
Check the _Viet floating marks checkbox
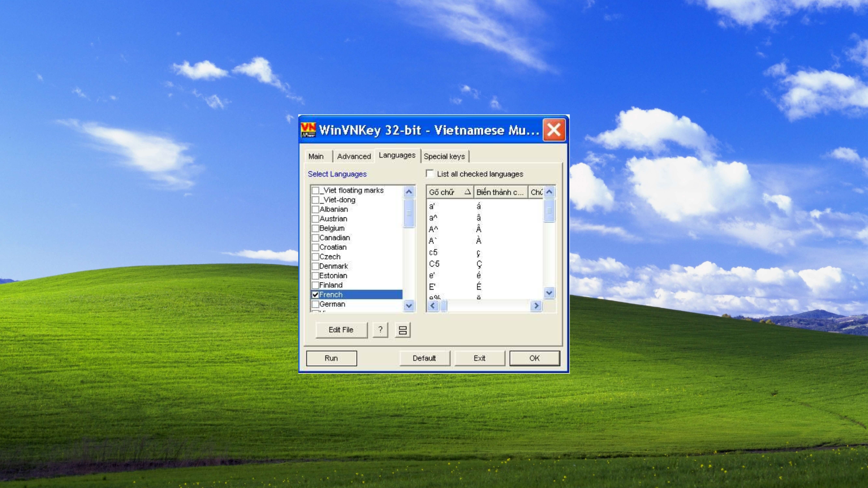(316, 191)
